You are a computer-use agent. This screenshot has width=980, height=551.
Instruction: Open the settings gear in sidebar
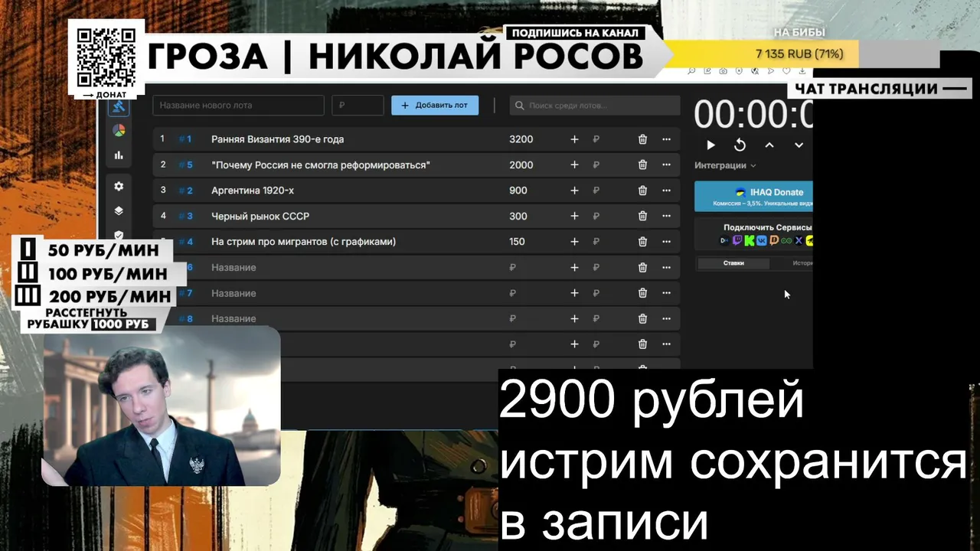pyautogui.click(x=119, y=186)
